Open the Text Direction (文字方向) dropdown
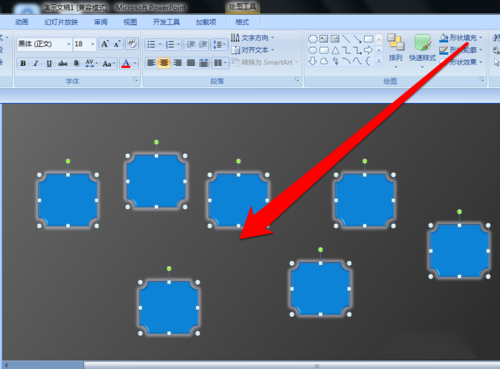This screenshot has width=500, height=369. tap(252, 38)
